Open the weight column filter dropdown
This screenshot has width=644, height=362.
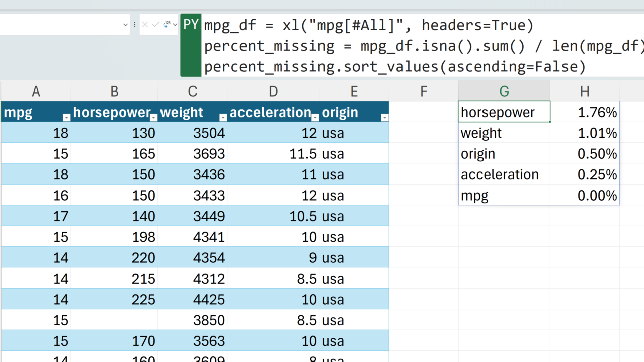(x=223, y=118)
